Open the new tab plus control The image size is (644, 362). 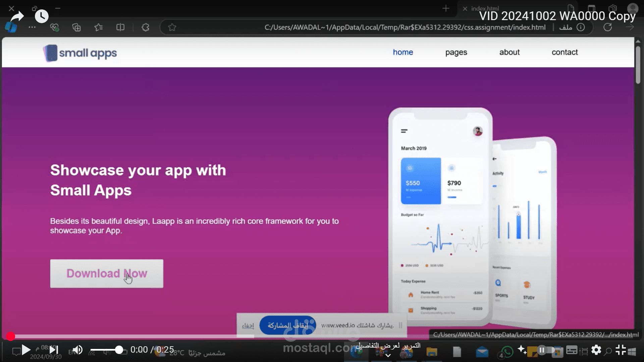(x=446, y=8)
